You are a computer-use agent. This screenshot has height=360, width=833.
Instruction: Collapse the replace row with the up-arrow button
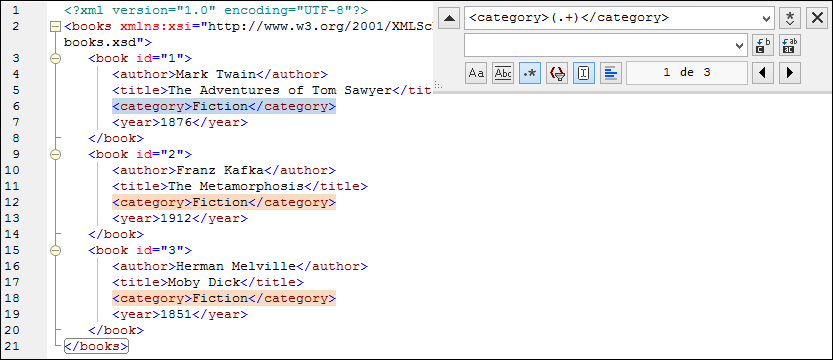pos(449,19)
